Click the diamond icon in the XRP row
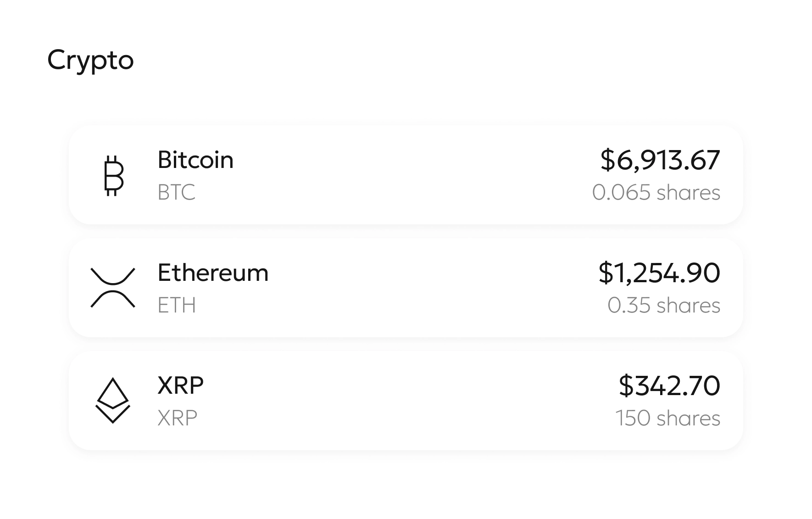 112,400
